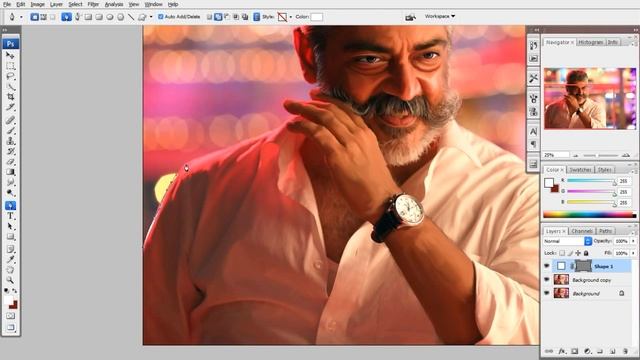Image resolution: width=640 pixels, height=360 pixels.
Task: Open the Analysis menu
Action: 114,4
